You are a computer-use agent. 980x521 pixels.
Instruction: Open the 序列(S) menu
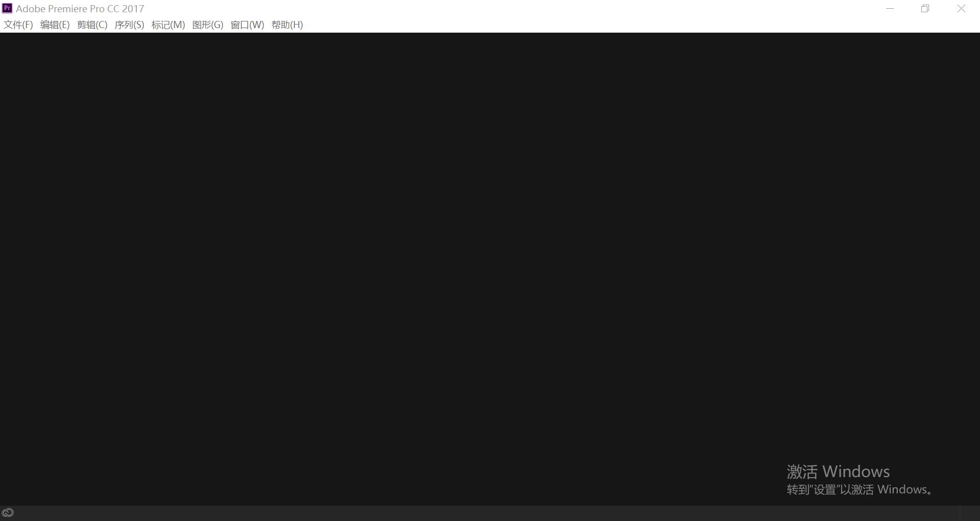tap(130, 25)
